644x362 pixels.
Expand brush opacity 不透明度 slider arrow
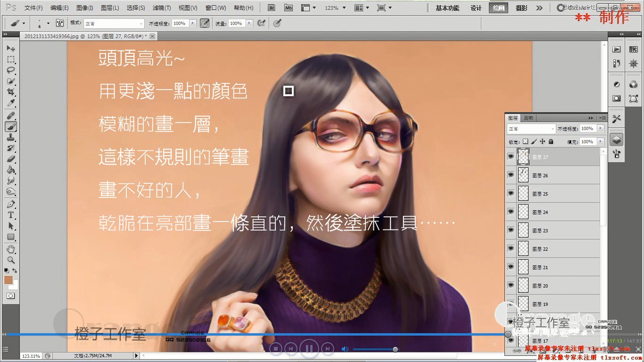coord(192,24)
